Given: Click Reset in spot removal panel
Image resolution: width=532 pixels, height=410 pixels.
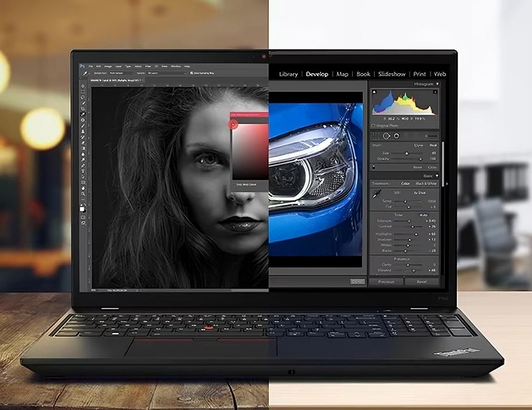Looking at the screenshot, I should coord(417,167).
